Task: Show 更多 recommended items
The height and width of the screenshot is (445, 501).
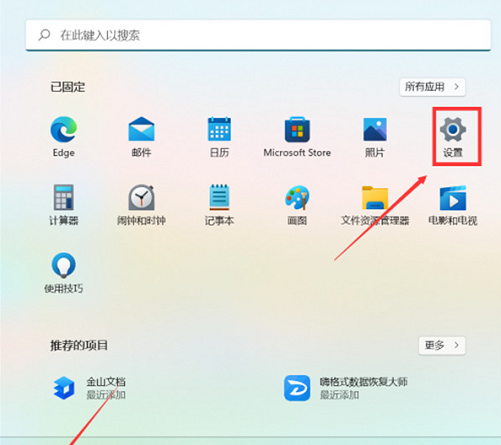Action: [442, 346]
